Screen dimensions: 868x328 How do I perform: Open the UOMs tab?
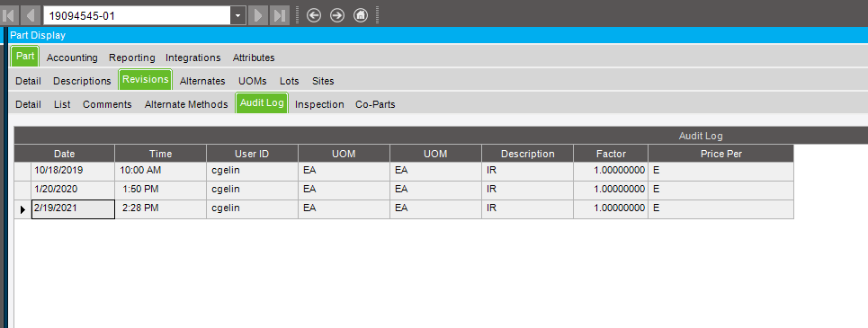point(253,81)
